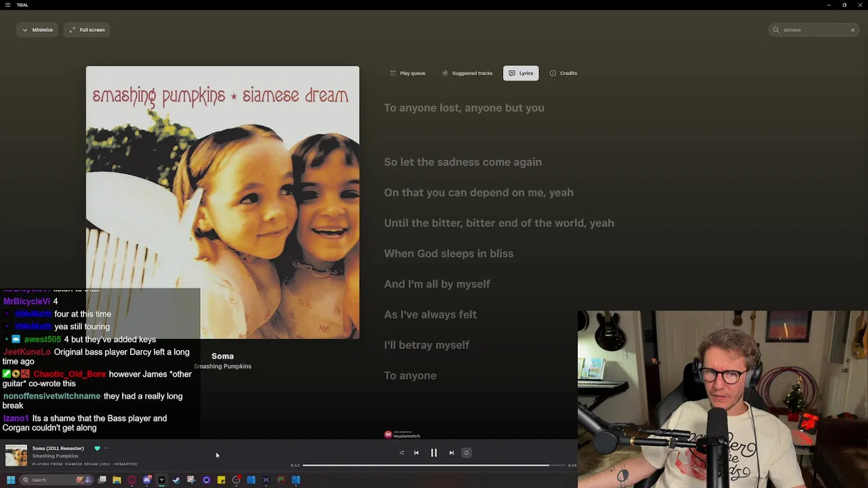Image resolution: width=868 pixels, height=488 pixels.
Task: Open Task View in taskbar
Action: (102, 480)
